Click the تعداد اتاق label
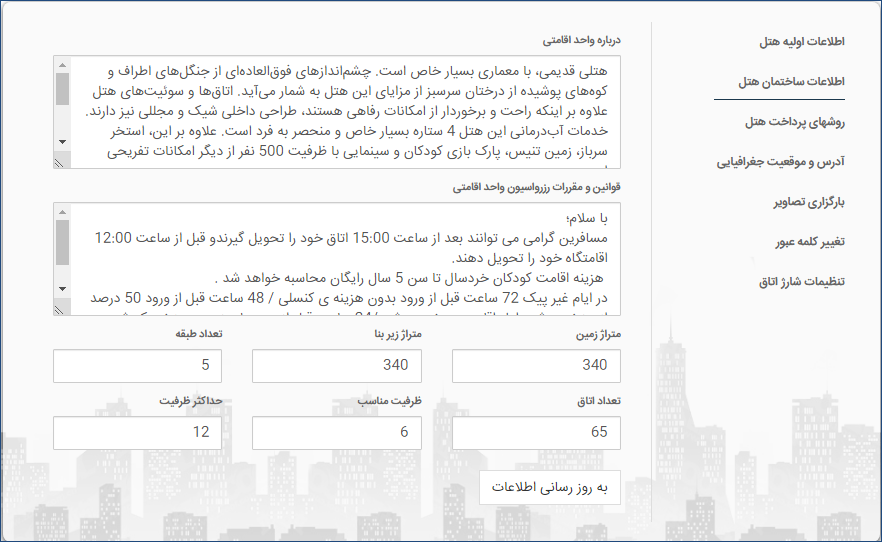 [x=598, y=401]
